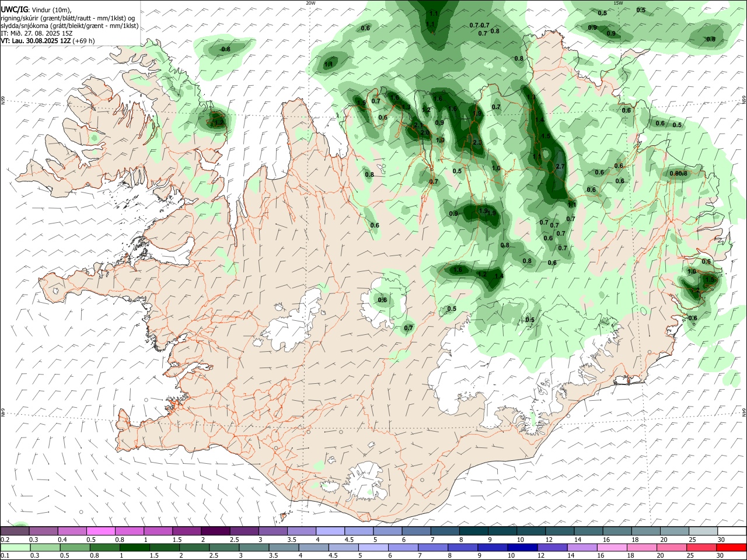
Task: Pick the darkest green swatch between 1 and 1.5 in the lower legend
Action: pyautogui.click(x=134, y=547)
